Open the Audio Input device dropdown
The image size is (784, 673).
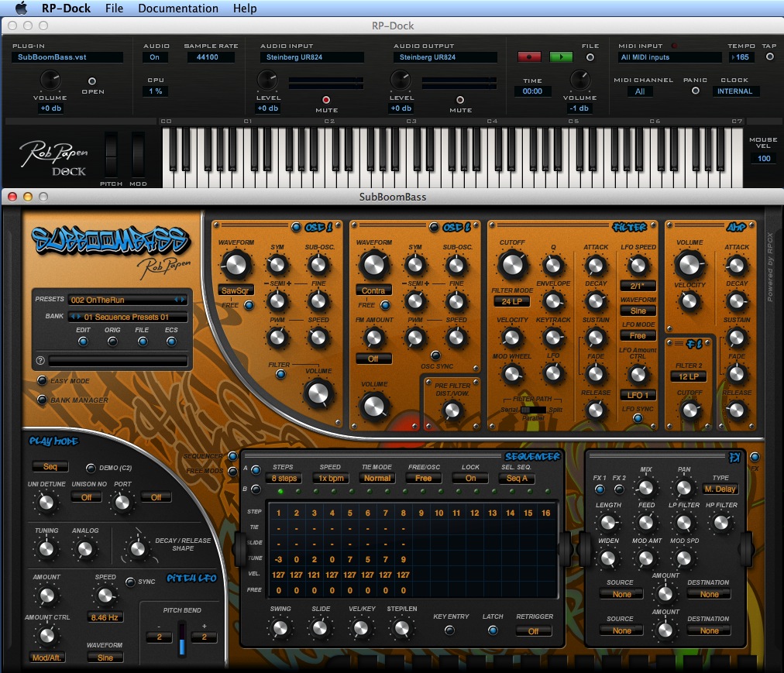point(312,57)
